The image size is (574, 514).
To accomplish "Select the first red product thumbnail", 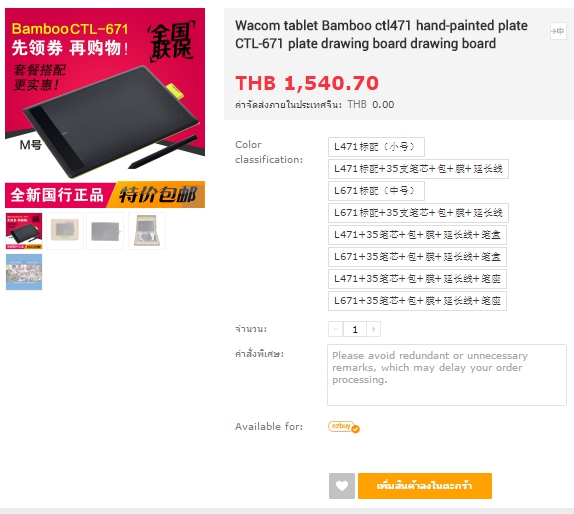I will [24, 231].
